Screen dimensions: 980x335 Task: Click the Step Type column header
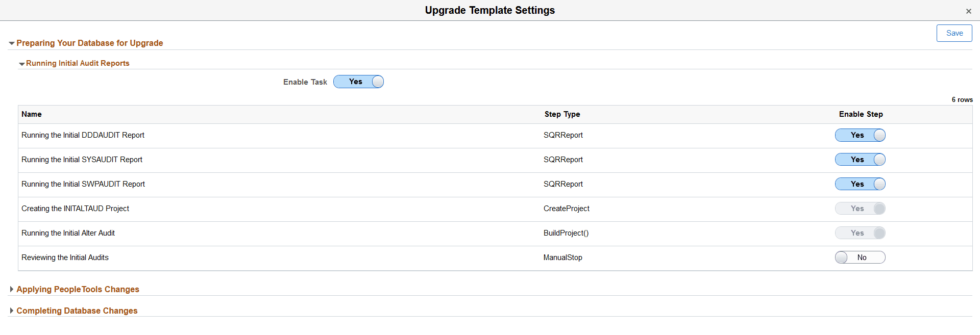coord(562,114)
